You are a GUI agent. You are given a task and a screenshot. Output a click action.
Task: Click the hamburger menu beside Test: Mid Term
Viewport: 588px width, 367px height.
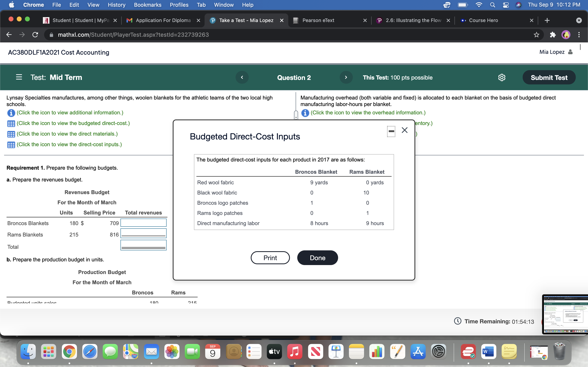tap(19, 77)
